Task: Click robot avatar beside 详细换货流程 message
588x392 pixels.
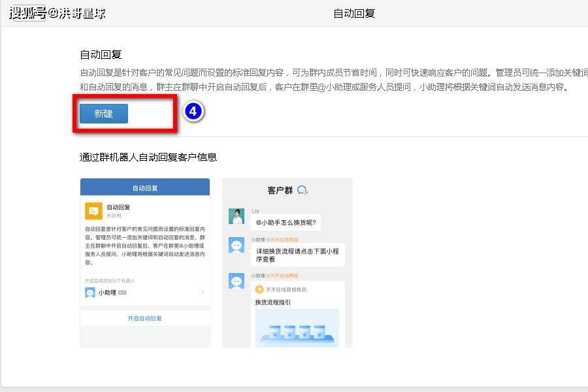Action: pyautogui.click(x=237, y=246)
